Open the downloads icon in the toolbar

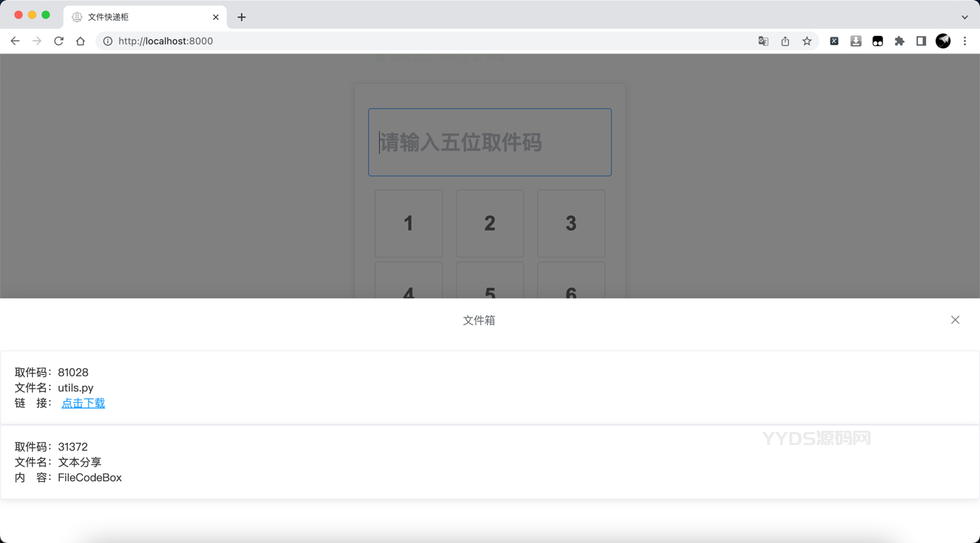tap(855, 41)
